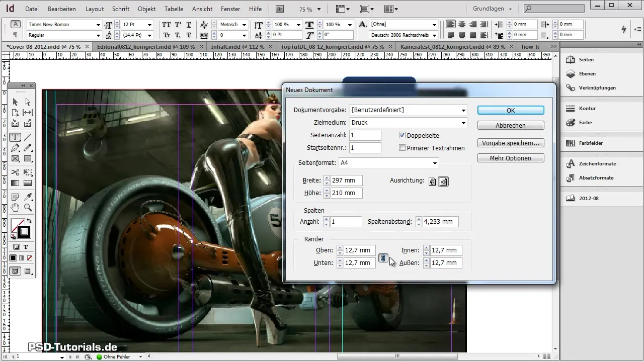The height and width of the screenshot is (362, 644).
Task: Toggle the margin chain link button
Action: pos(383,258)
